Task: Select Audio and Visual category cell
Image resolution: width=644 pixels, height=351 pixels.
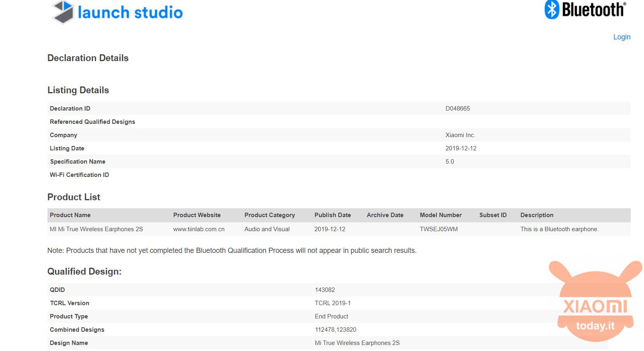Action: point(267,229)
